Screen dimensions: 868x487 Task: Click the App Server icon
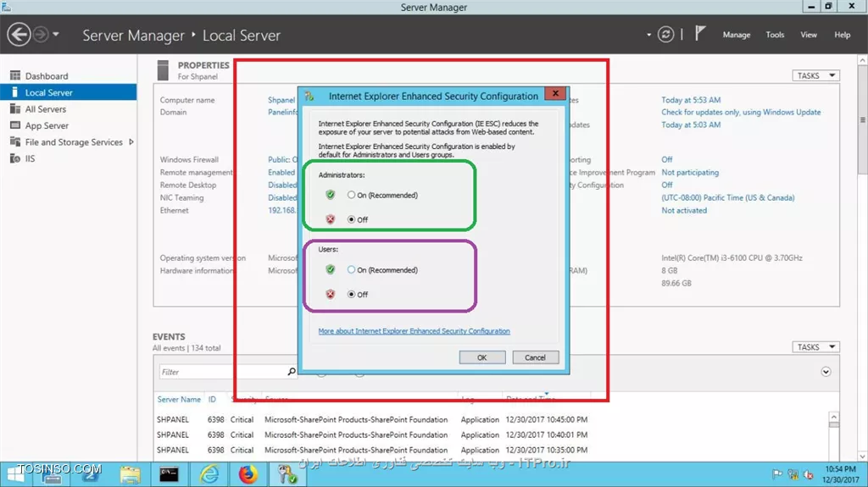[x=15, y=125]
